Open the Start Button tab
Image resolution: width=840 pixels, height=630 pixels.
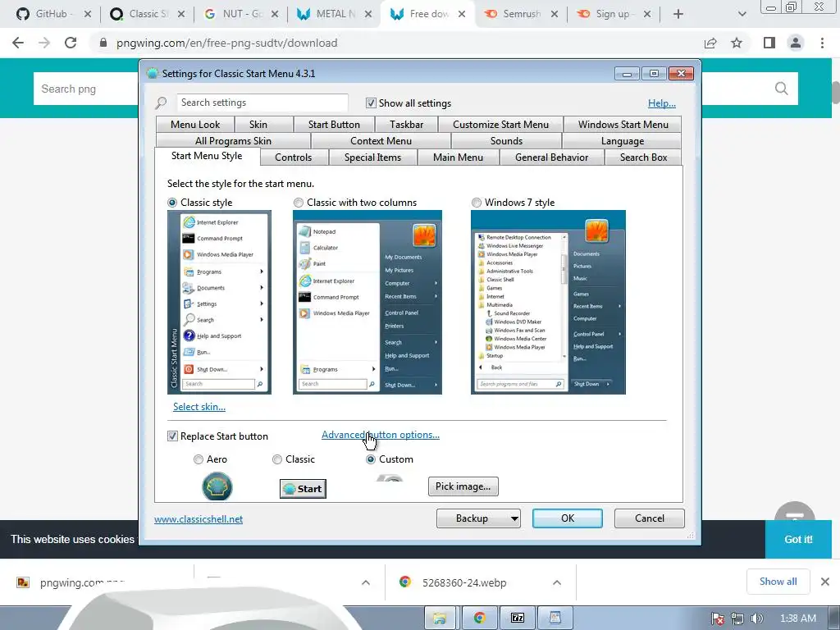point(334,125)
